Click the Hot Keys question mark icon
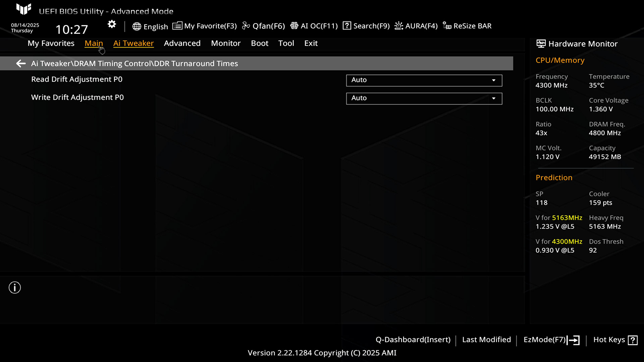 tap(633, 340)
